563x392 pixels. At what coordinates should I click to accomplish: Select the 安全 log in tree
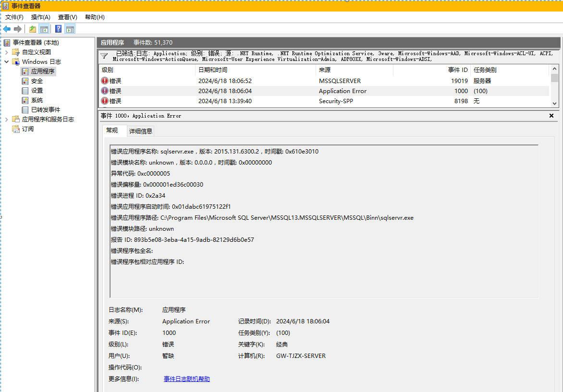pos(37,81)
